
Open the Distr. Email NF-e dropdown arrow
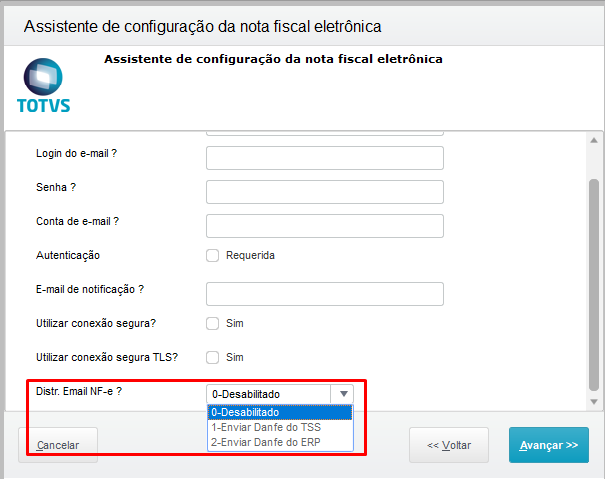[x=343, y=394]
